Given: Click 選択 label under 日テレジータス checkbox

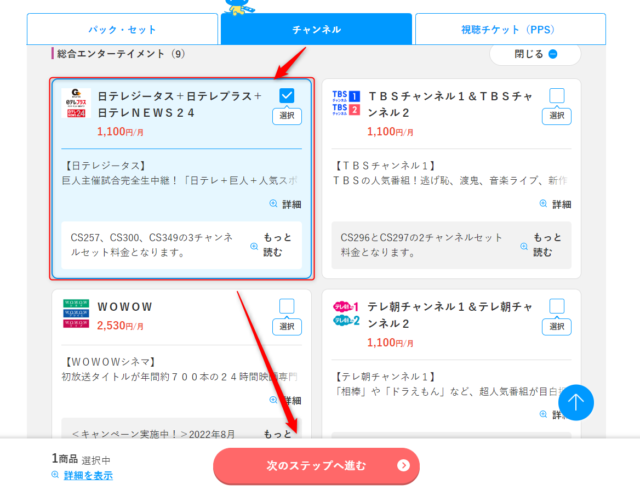Looking at the screenshot, I should (287, 116).
